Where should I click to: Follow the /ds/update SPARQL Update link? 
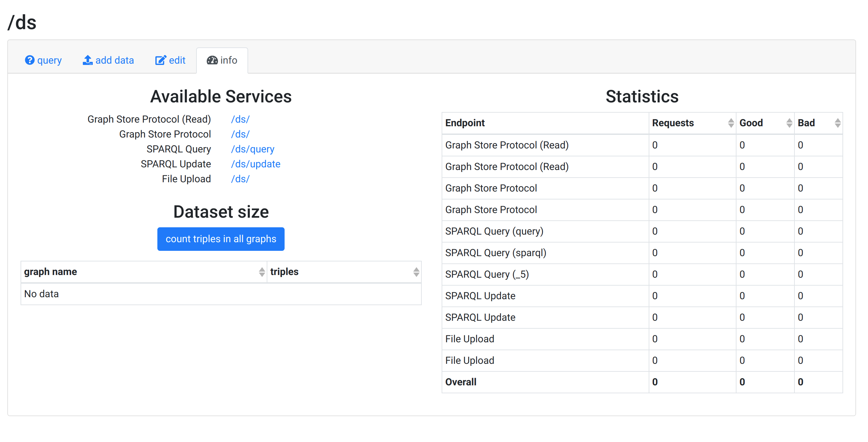tap(256, 164)
